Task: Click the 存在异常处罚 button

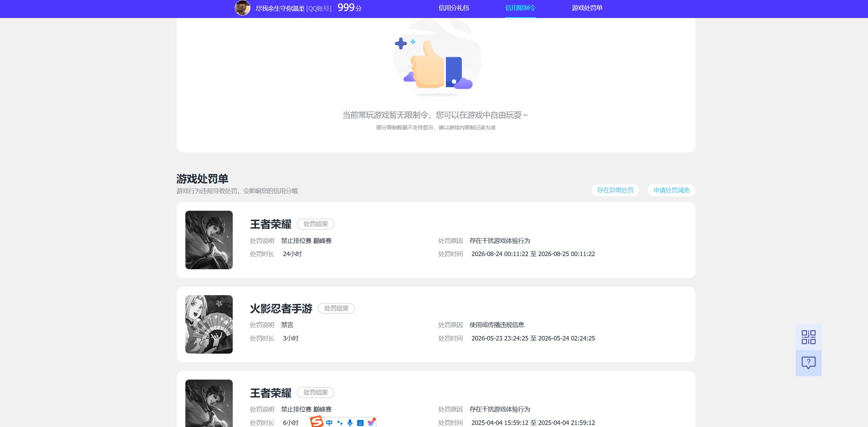Action: [615, 190]
